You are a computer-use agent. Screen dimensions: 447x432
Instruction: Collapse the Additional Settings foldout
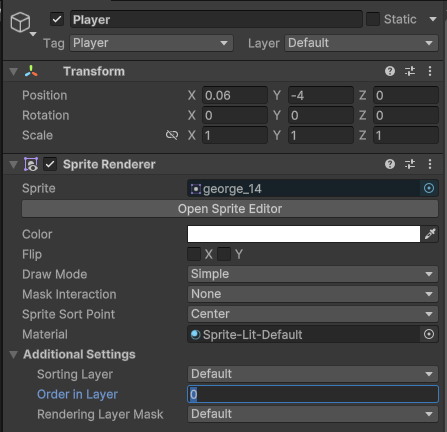pos(13,354)
